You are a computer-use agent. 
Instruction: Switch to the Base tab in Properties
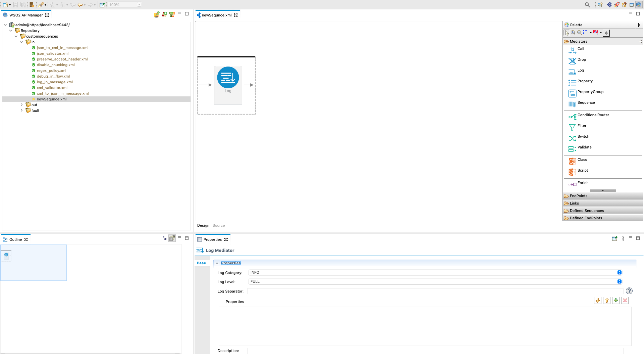point(201,263)
